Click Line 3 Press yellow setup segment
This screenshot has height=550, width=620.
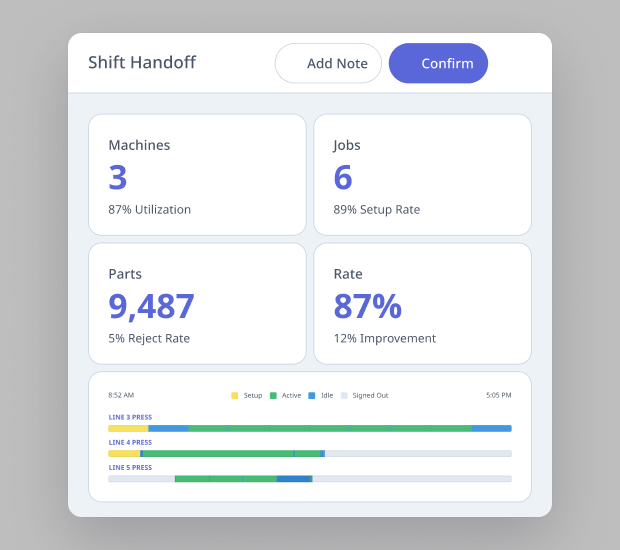tap(128, 428)
